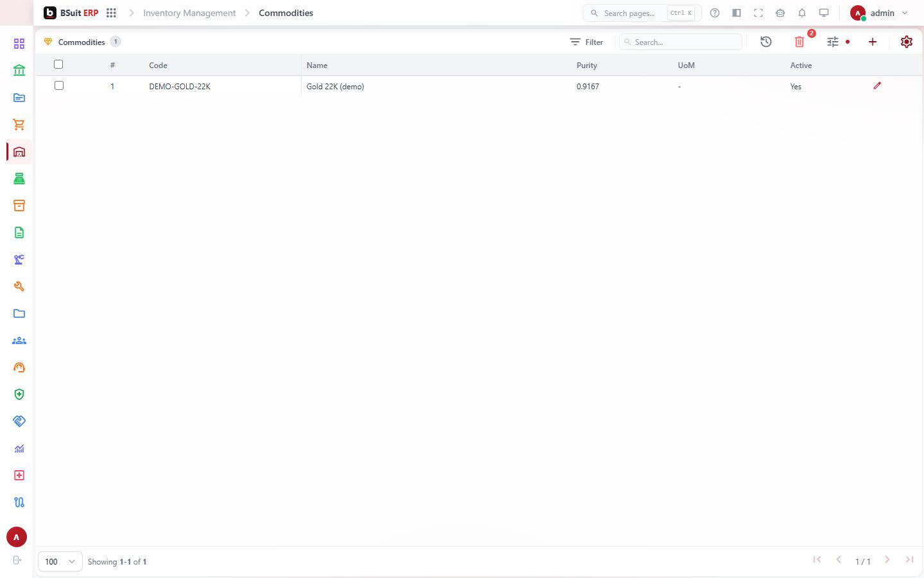Click the green shield sidebar icon
Screen dimensions: 924x578
pos(19,394)
